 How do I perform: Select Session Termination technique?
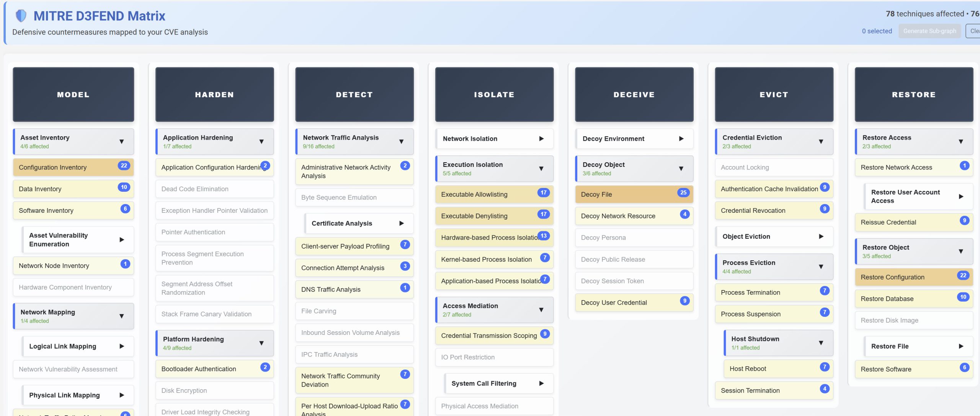point(774,390)
